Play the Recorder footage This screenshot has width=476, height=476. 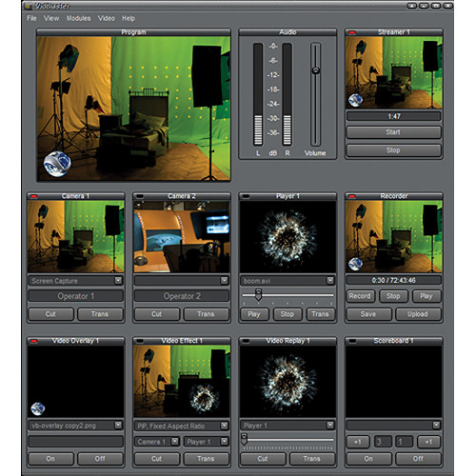(x=426, y=296)
